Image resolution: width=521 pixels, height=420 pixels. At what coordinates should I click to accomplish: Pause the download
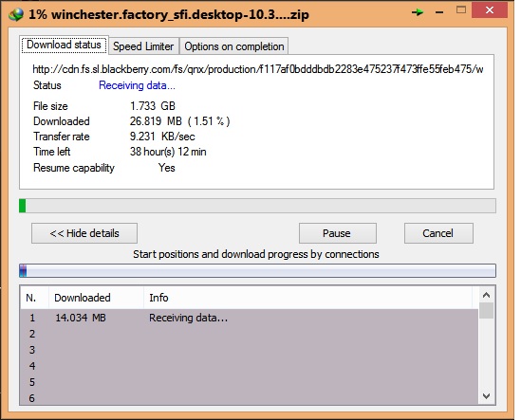338,233
